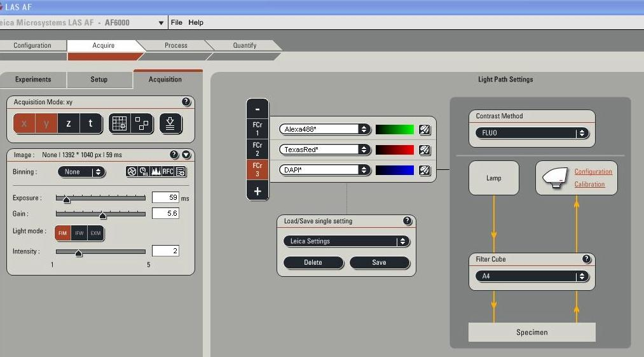
Task: Click the tile scan grid icon
Action: (x=120, y=123)
